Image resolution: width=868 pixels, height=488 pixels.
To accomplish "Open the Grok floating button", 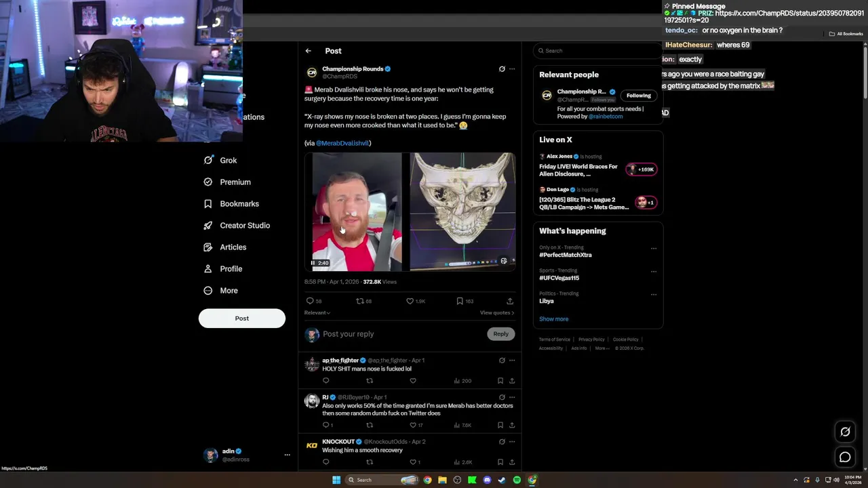I will tap(845, 432).
